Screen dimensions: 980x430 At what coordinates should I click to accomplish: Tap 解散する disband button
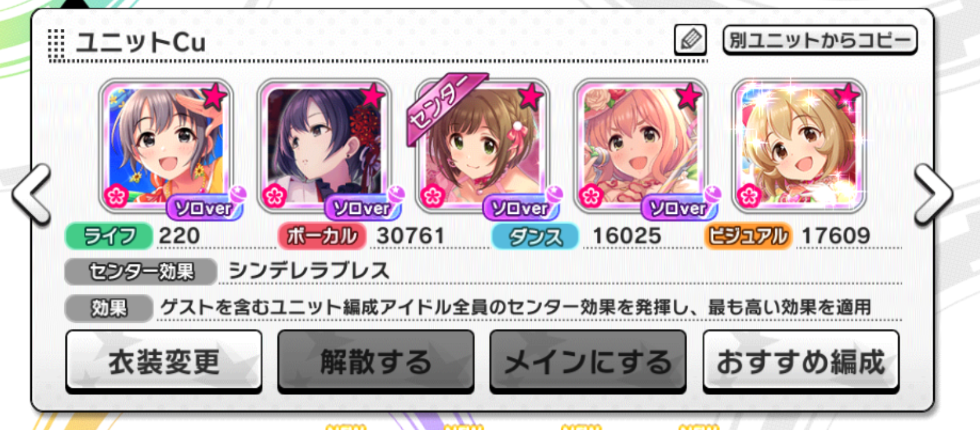point(375,362)
